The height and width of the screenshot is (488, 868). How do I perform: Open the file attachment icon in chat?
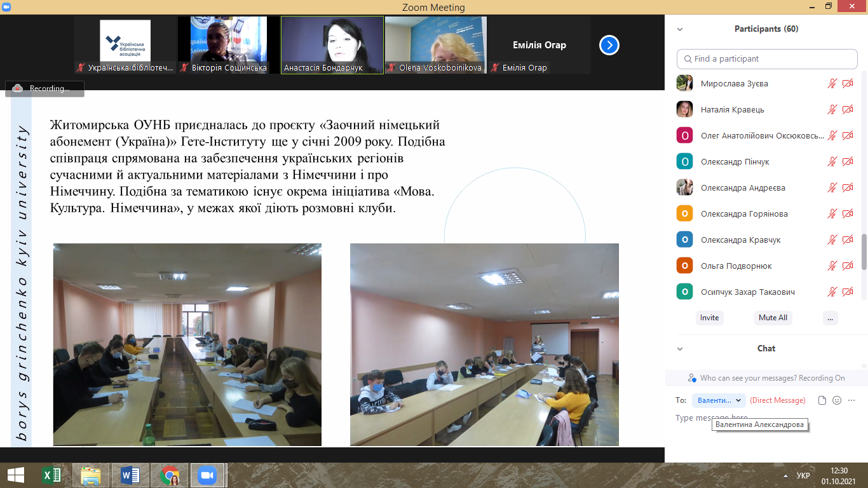pyautogui.click(x=822, y=400)
